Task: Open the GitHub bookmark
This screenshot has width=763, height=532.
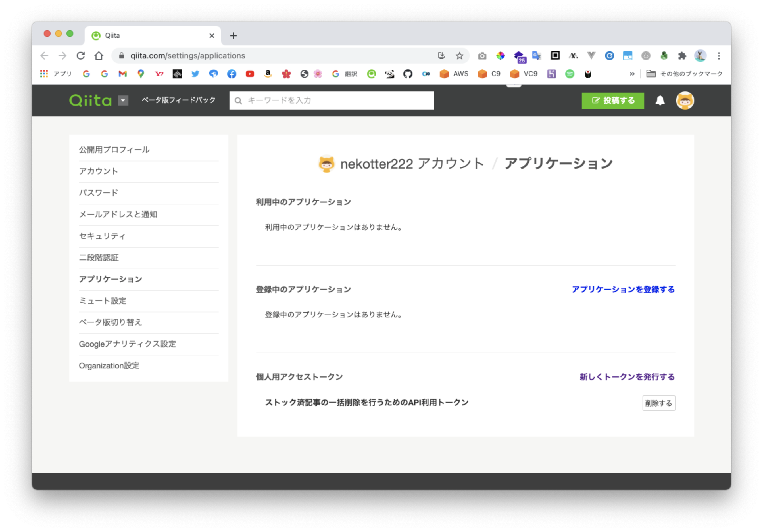Action: (408, 74)
